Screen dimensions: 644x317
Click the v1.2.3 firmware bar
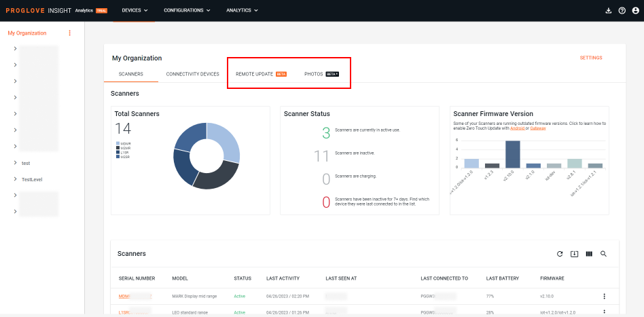[x=492, y=166]
